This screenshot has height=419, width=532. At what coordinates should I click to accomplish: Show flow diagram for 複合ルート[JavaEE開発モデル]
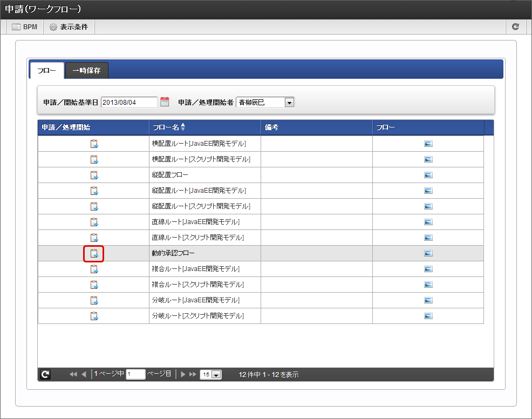[428, 269]
